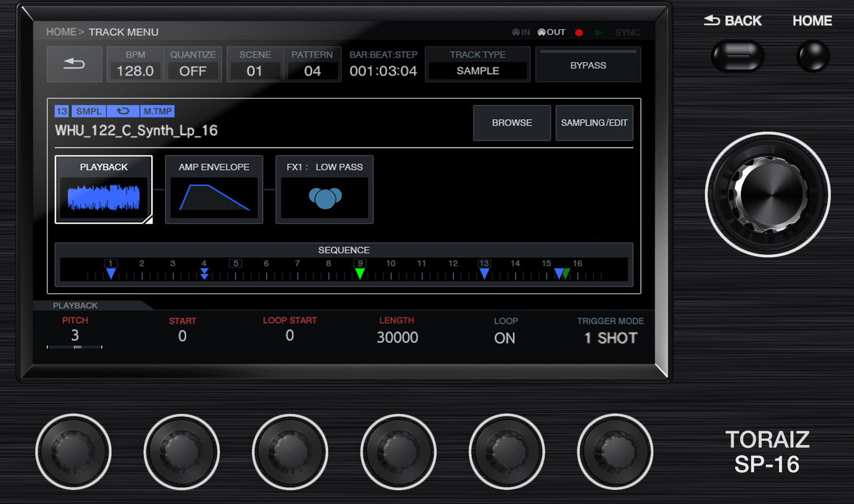Click the back arrow icon below TRACK MENU
This screenshot has width=854, height=504.
point(74,64)
